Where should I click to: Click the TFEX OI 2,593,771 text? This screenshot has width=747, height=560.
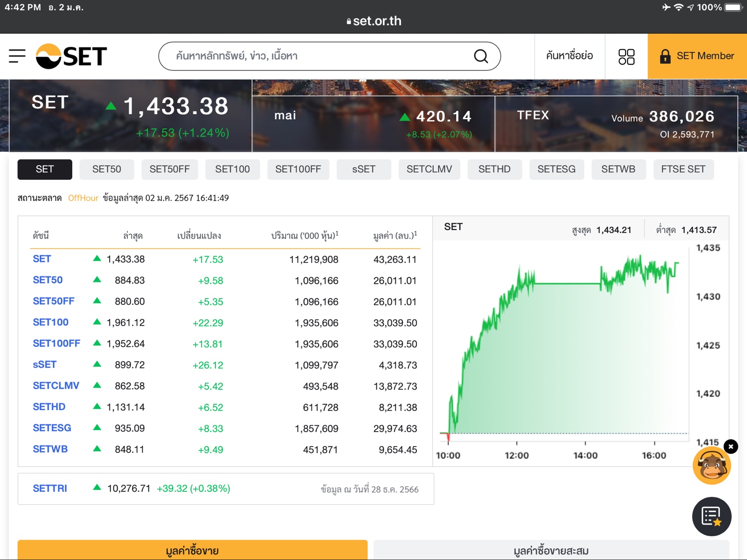click(x=687, y=134)
